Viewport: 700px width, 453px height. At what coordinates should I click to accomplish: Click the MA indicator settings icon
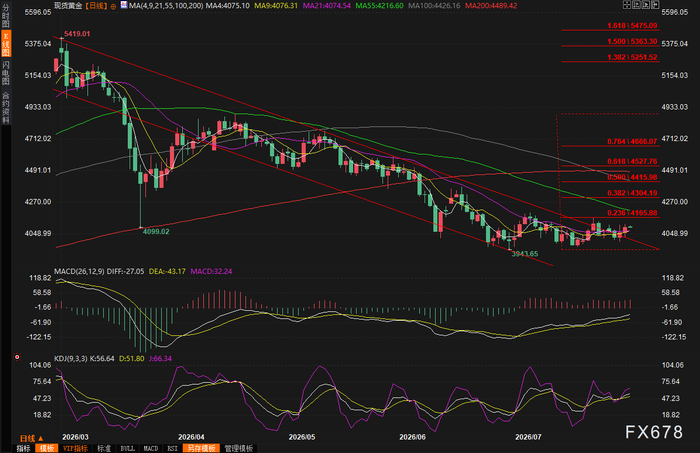pyautogui.click(x=124, y=5)
